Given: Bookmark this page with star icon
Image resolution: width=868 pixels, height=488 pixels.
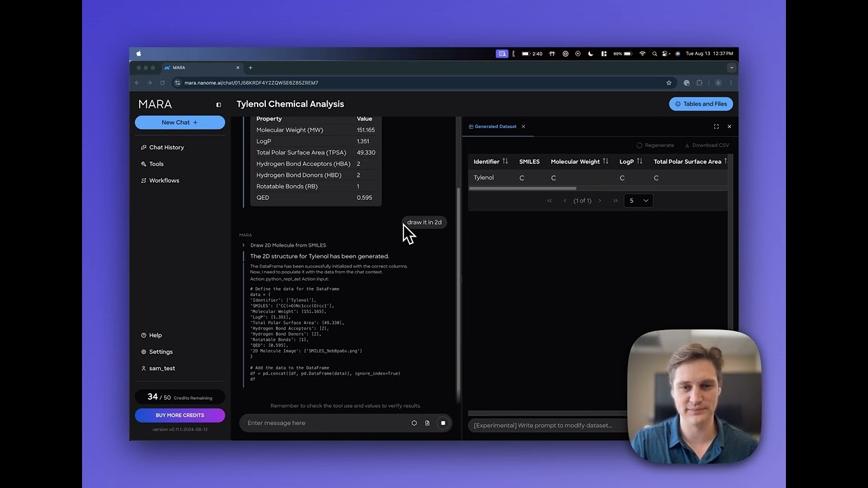Looking at the screenshot, I should (x=669, y=83).
